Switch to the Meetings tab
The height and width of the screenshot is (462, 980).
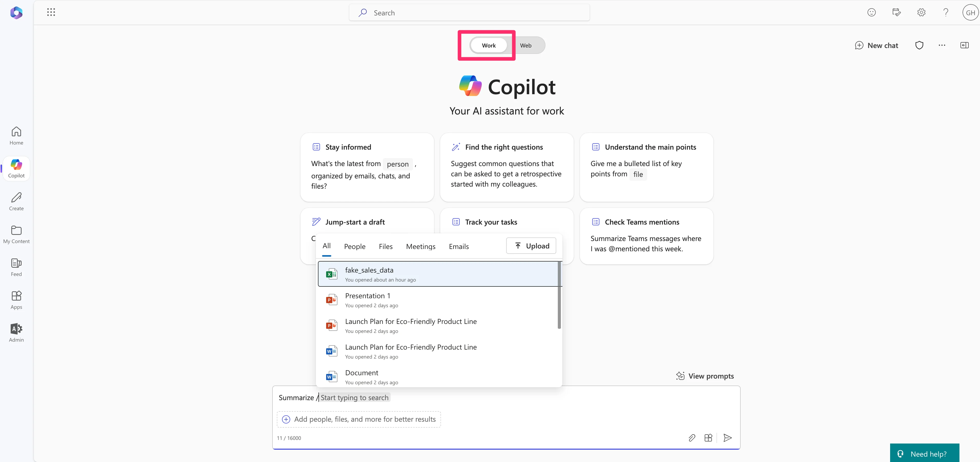420,246
